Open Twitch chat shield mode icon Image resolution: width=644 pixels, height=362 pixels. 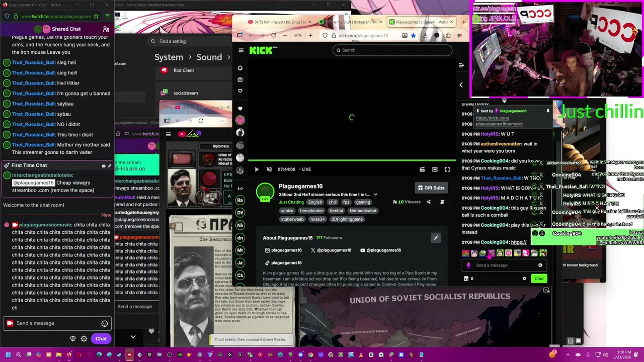(73, 339)
